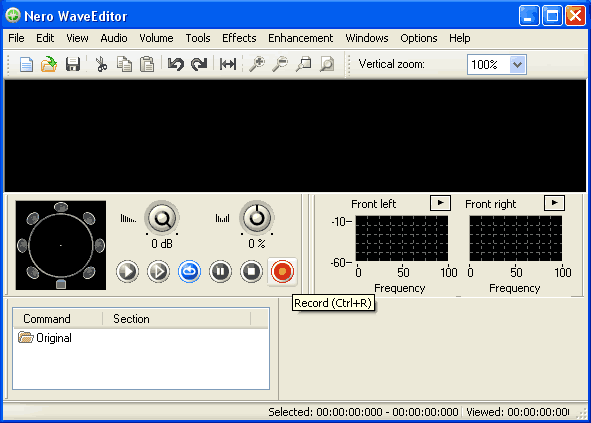This screenshot has width=591, height=423.
Task: Click zoom to selection icon
Action: (303, 64)
